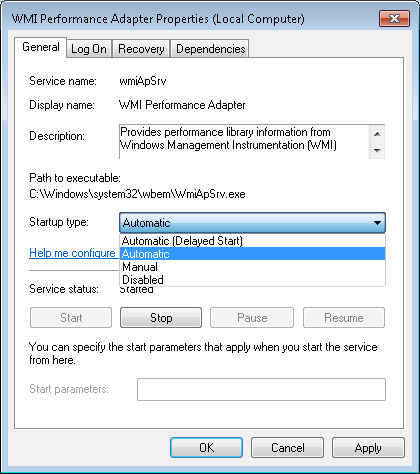Switch to the Log On tab
Image resolution: width=420 pixels, height=474 pixels.
[x=89, y=49]
